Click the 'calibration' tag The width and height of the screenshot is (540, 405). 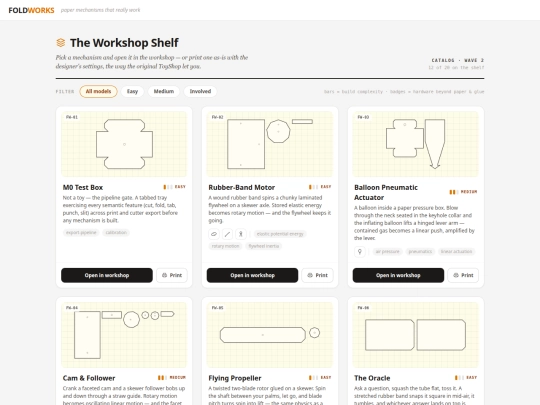coord(116,233)
